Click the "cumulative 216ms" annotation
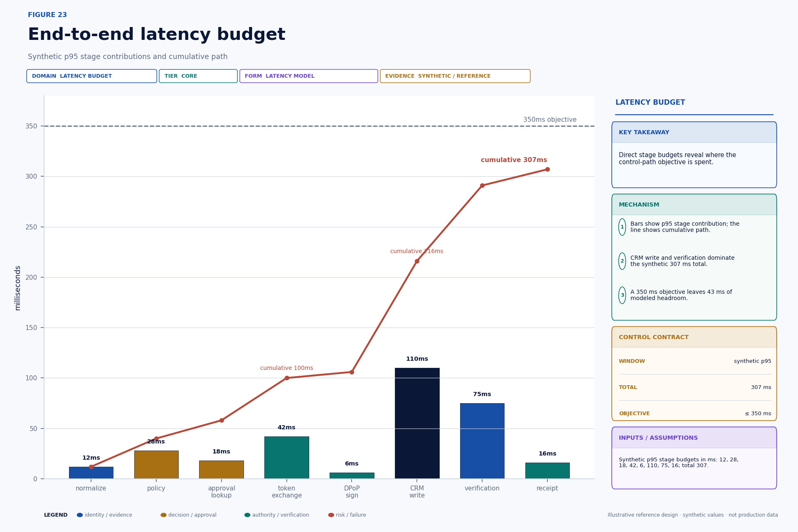 click(417, 251)
